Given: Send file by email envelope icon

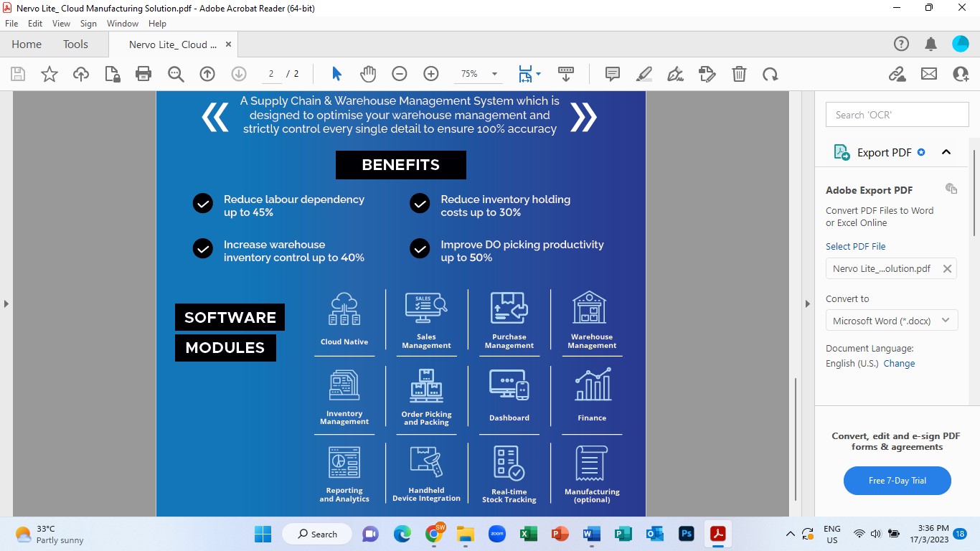Looking at the screenshot, I should click(929, 74).
